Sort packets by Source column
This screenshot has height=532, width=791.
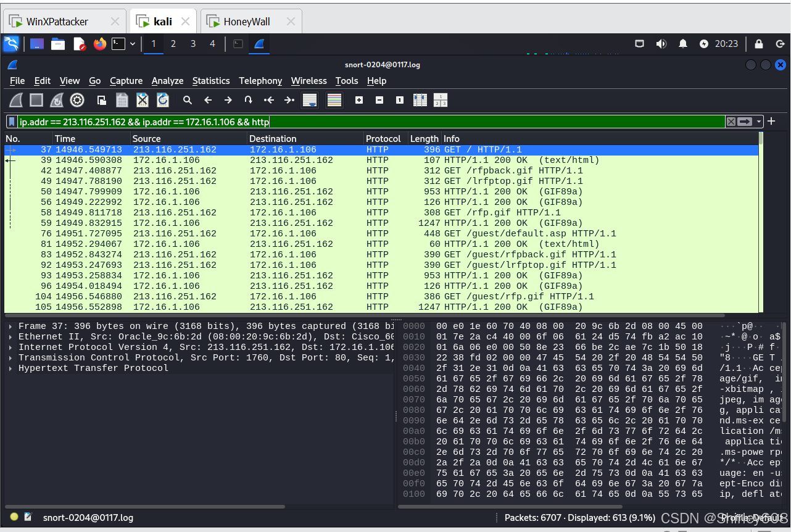coord(189,139)
